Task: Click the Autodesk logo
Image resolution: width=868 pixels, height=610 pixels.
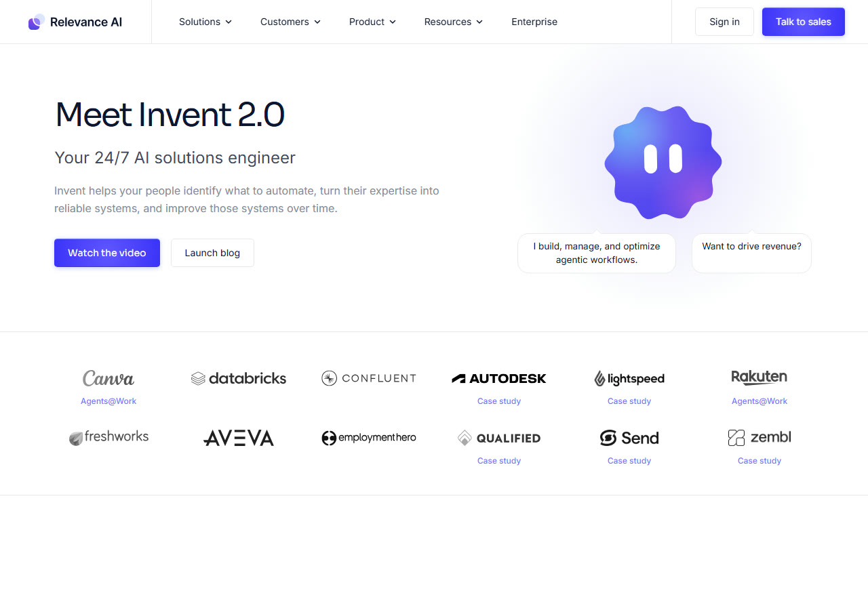Action: (x=499, y=378)
